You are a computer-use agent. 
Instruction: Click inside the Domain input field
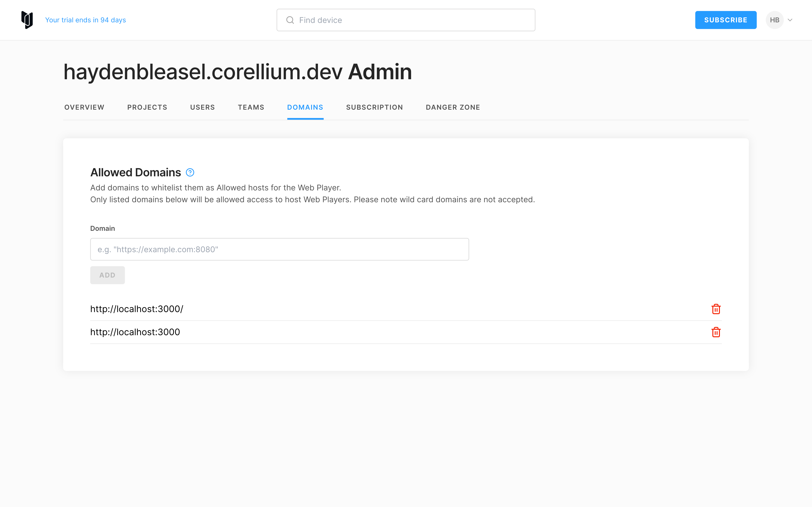[x=280, y=249]
